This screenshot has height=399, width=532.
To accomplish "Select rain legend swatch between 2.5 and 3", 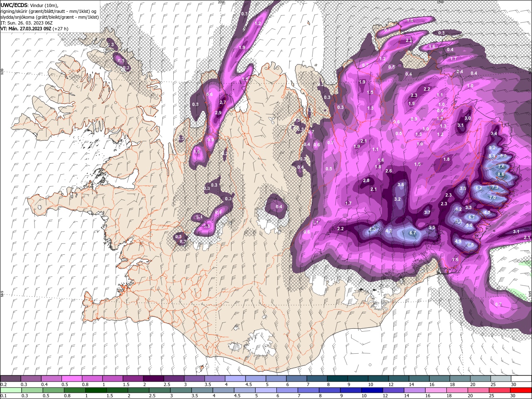I will point(160,390).
